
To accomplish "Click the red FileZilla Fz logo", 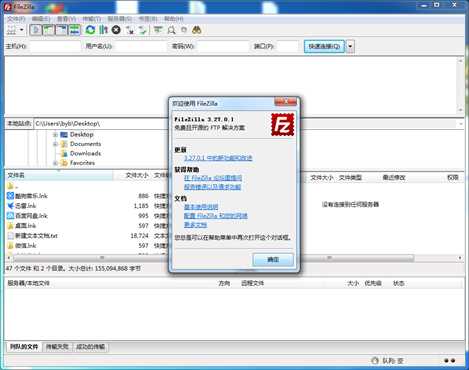I will click(x=283, y=125).
